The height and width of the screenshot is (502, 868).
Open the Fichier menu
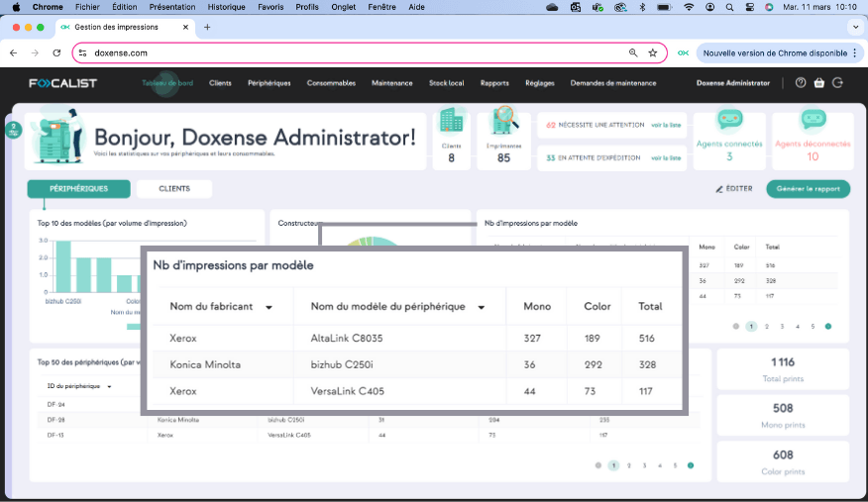[x=87, y=7]
